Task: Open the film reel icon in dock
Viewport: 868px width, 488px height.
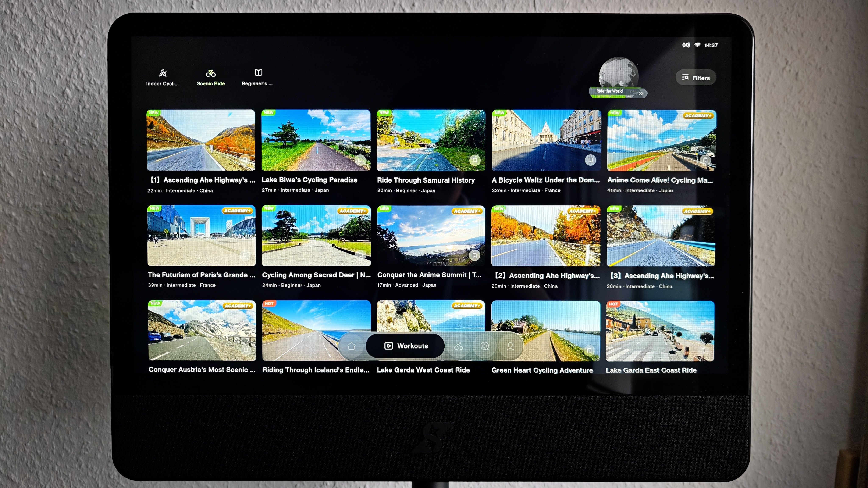Action: [x=485, y=346]
